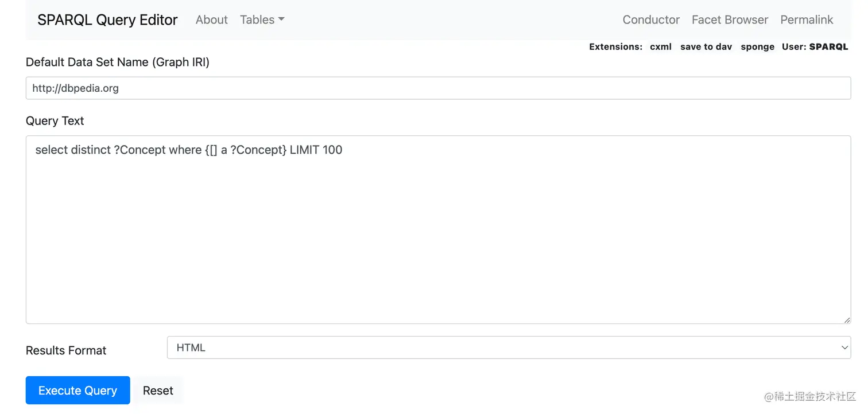The width and height of the screenshot is (868, 414).
Task: Open the SPARQL Query Editor home link
Action: point(107,19)
